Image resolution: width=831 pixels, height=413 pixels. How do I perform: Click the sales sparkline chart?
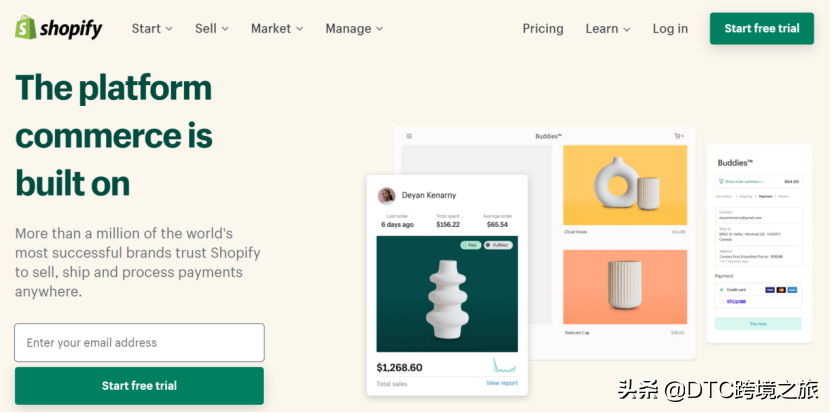click(x=504, y=365)
